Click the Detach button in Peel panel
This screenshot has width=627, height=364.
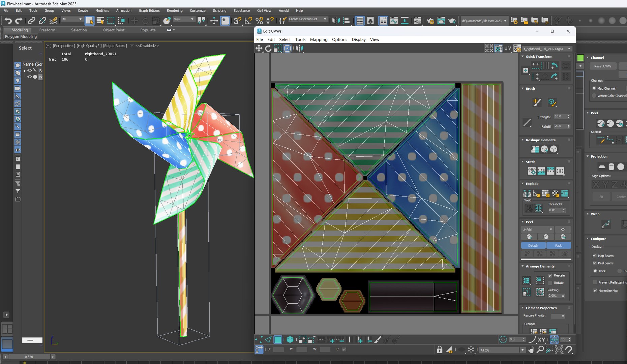coord(533,245)
